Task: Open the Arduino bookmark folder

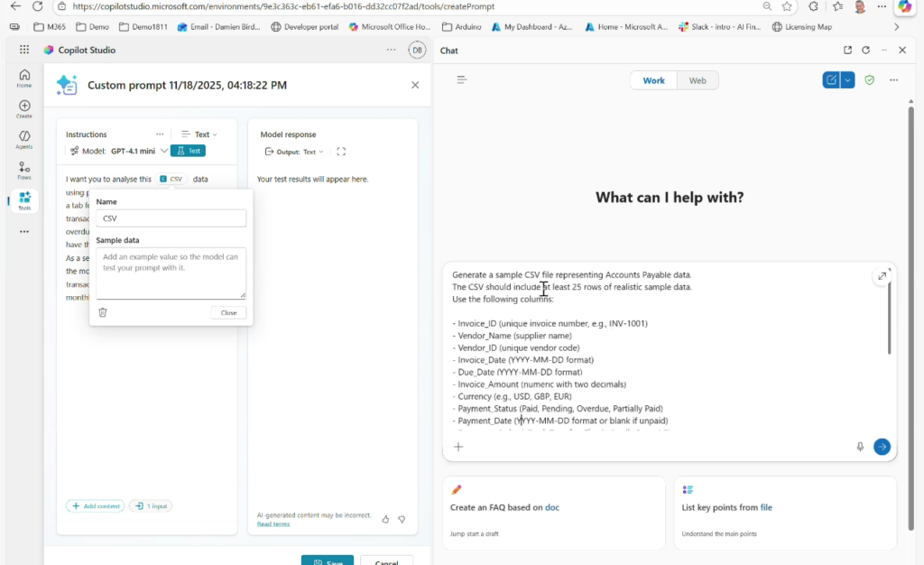Action: click(461, 27)
